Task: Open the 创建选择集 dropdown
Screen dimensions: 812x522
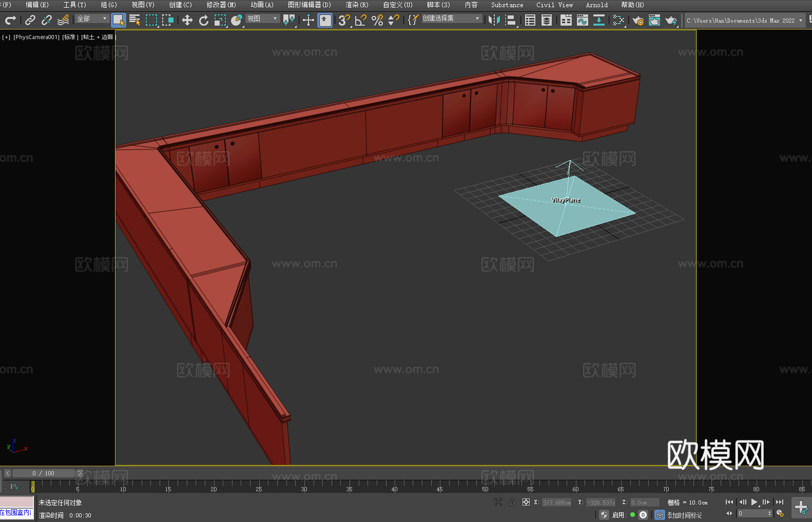Action: point(452,18)
